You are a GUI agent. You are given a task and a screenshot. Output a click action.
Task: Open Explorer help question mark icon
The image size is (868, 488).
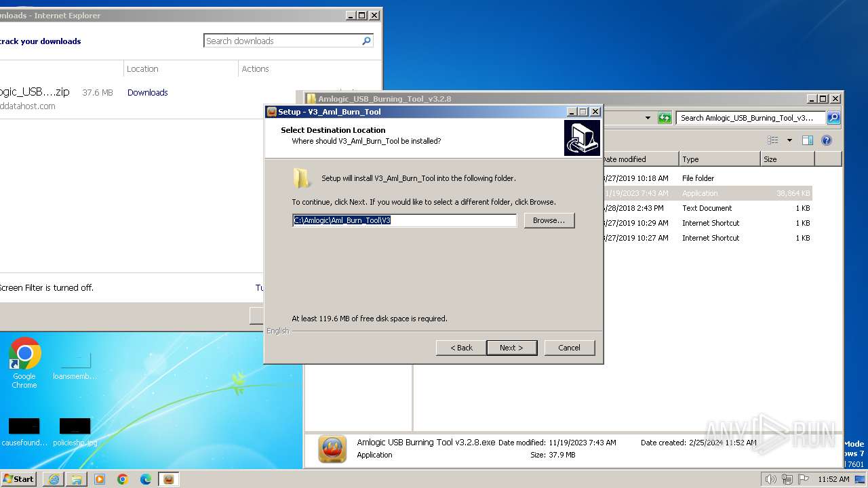tap(827, 140)
